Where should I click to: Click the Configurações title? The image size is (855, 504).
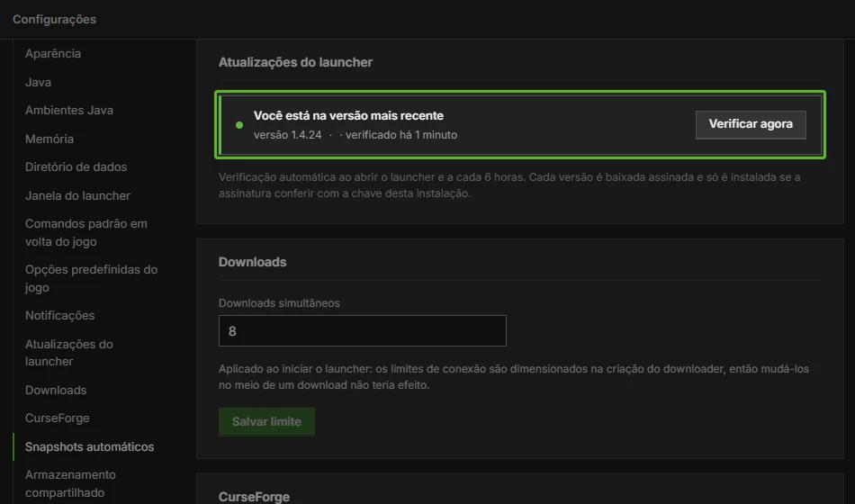pos(55,19)
